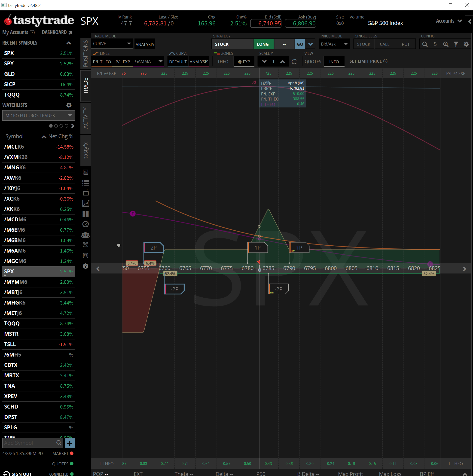Click the filter funnel icon

pyautogui.click(x=456, y=44)
